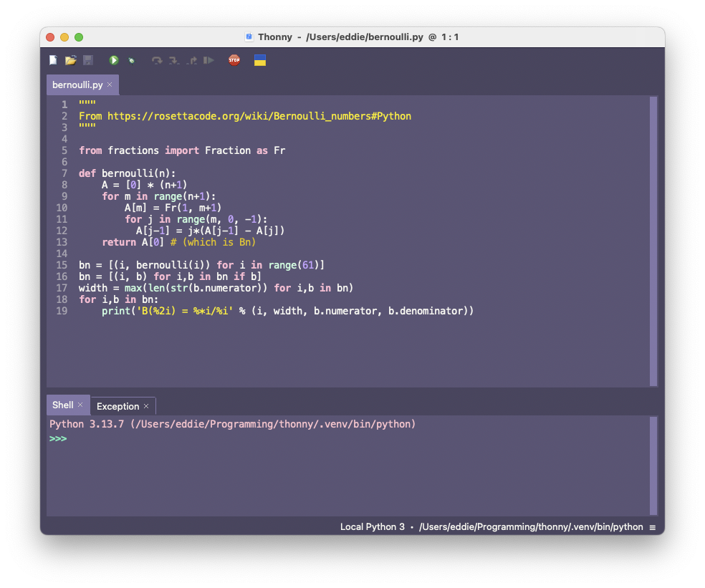Run current script with green play icon
705x588 pixels.
(x=114, y=60)
